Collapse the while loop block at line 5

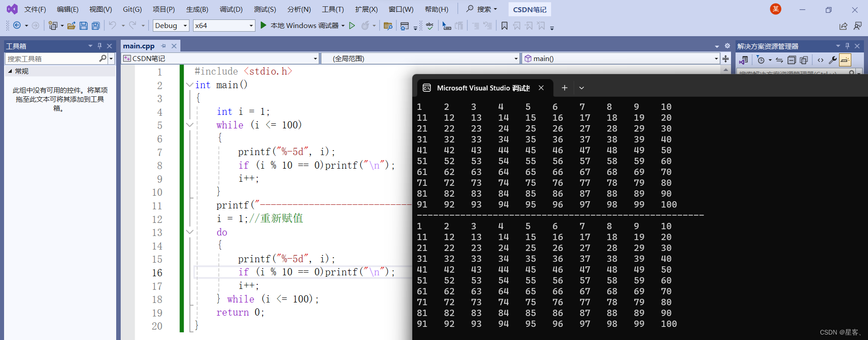coord(190,125)
